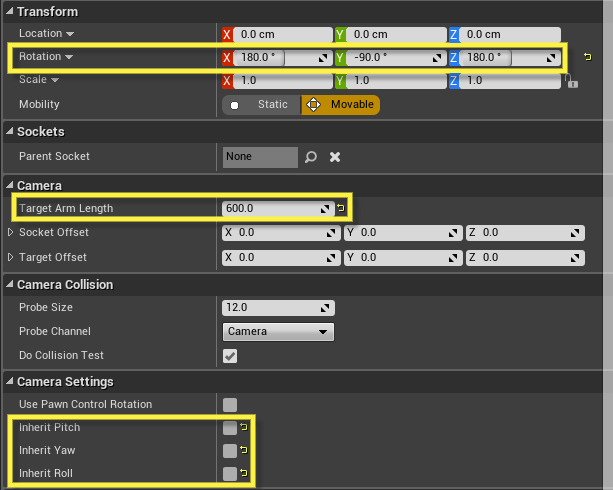Reset Inherit Roll to default

244,474
